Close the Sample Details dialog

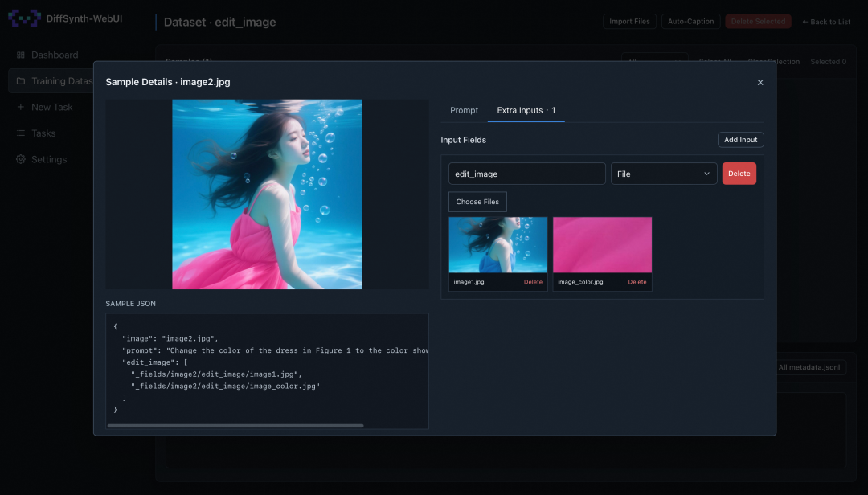pyautogui.click(x=760, y=83)
